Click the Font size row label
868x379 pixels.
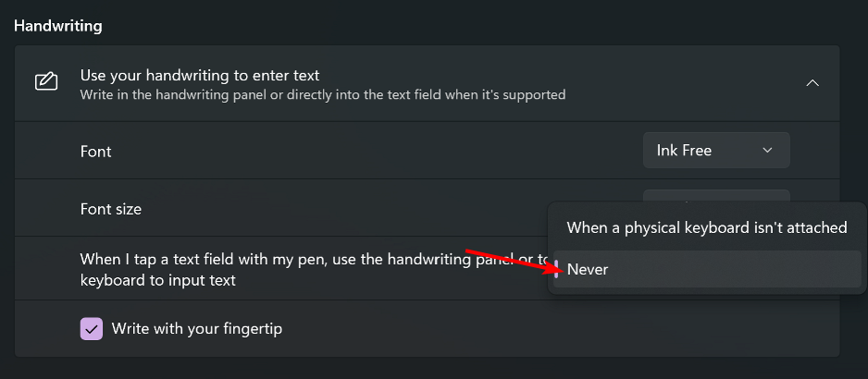tap(111, 209)
